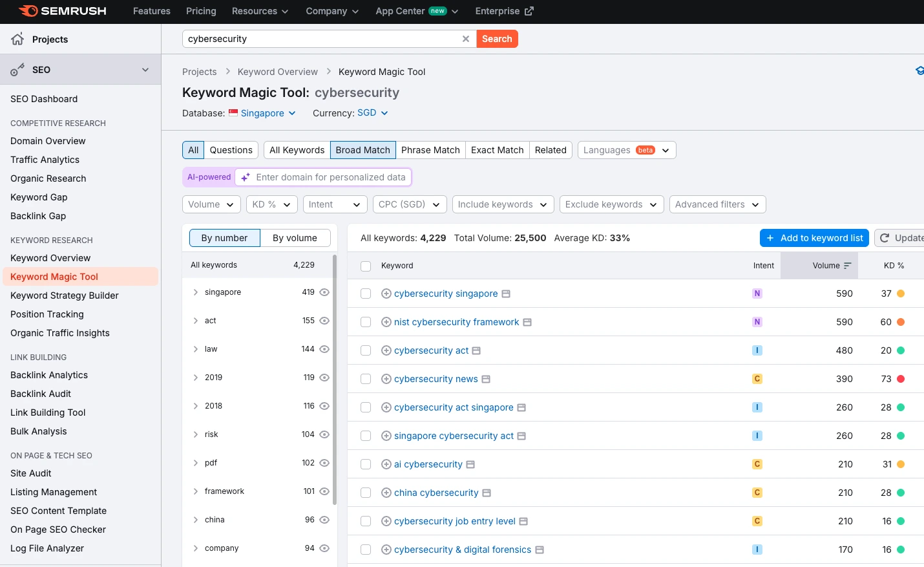The height and width of the screenshot is (567, 924).
Task: Select Phrase Match tab
Action: click(430, 150)
